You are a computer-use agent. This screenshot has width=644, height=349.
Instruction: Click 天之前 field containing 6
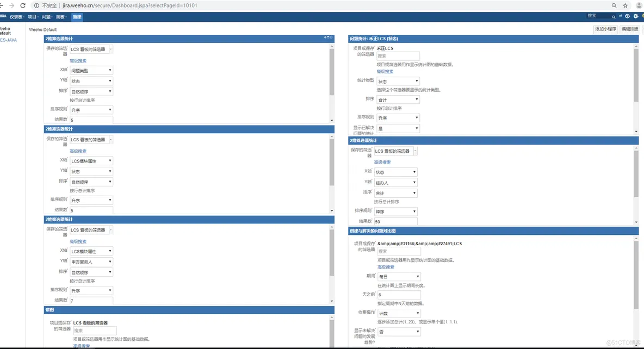pos(399,295)
